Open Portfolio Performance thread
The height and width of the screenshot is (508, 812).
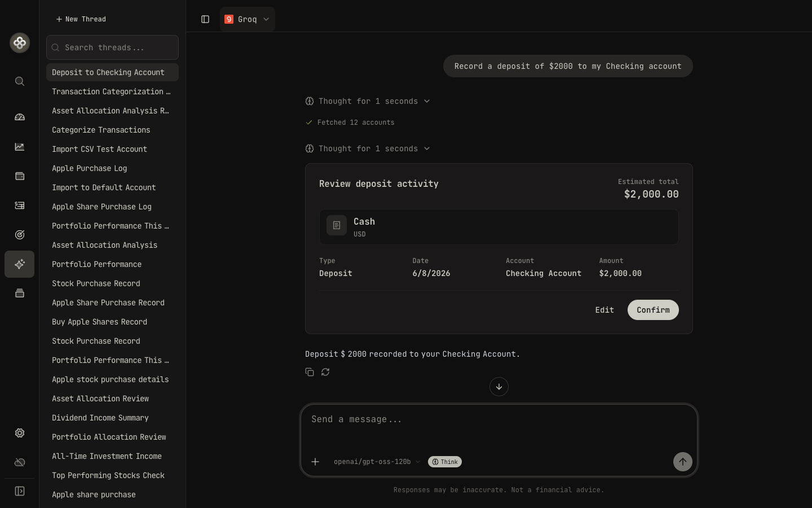pyautogui.click(x=112, y=264)
